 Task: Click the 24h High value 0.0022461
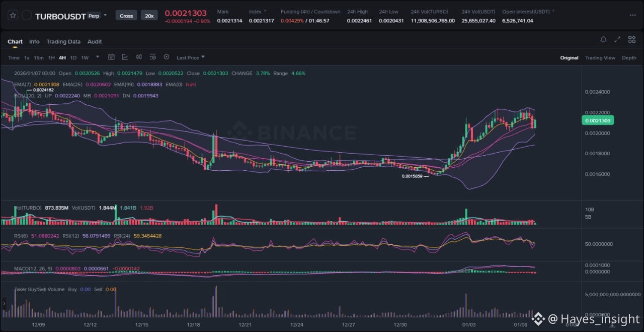[x=359, y=21]
